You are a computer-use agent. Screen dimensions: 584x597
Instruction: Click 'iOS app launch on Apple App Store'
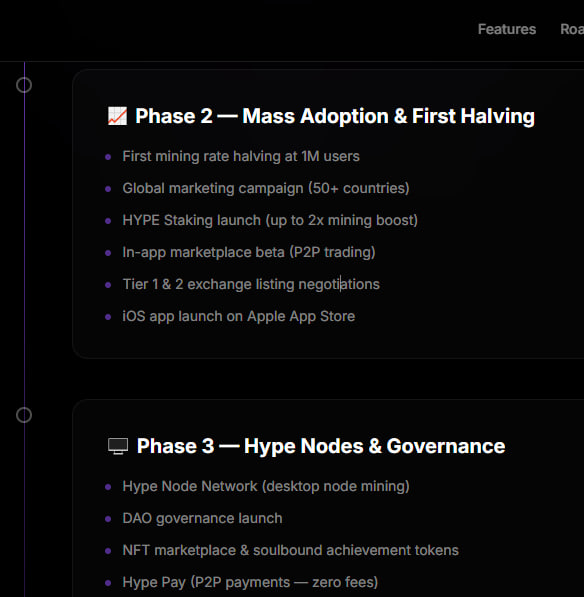(239, 316)
